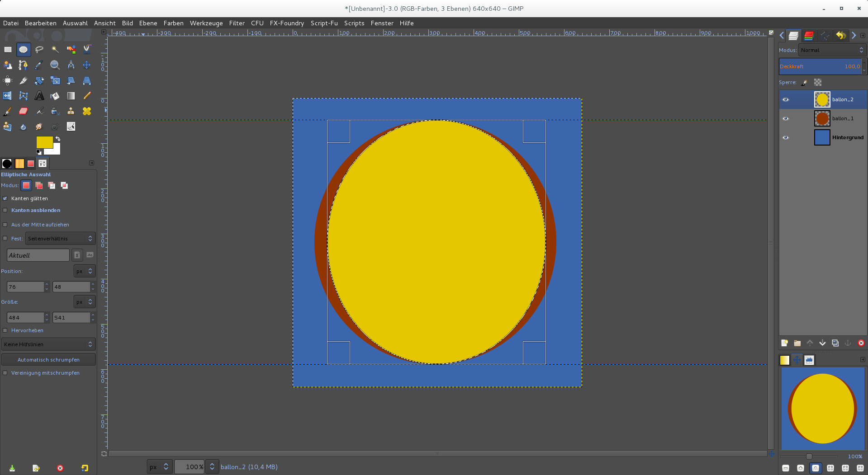Select the Text tool
868x475 pixels.
coord(39,96)
